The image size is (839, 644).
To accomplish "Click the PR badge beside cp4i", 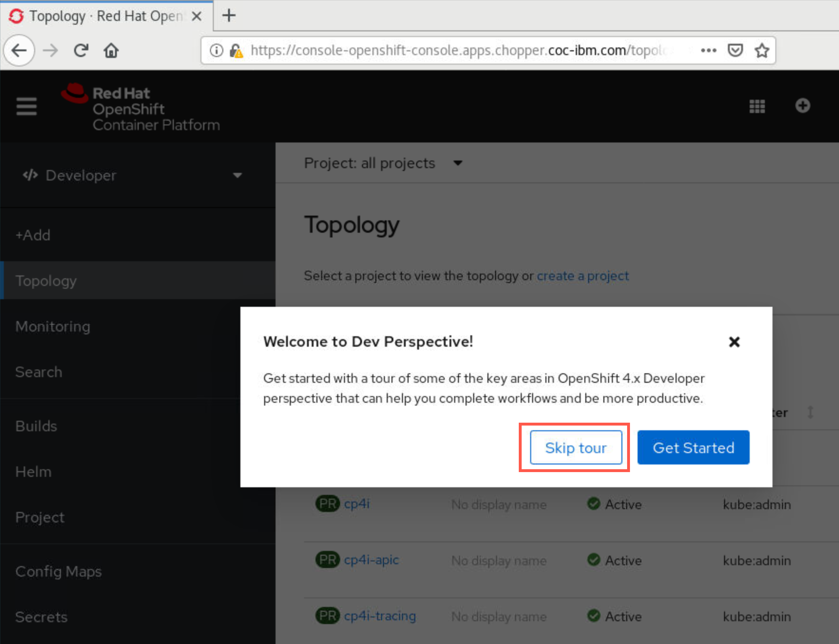I will (x=328, y=504).
